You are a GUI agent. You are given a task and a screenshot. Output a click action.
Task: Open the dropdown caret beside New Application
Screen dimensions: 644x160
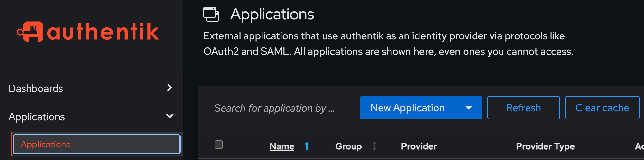(469, 108)
